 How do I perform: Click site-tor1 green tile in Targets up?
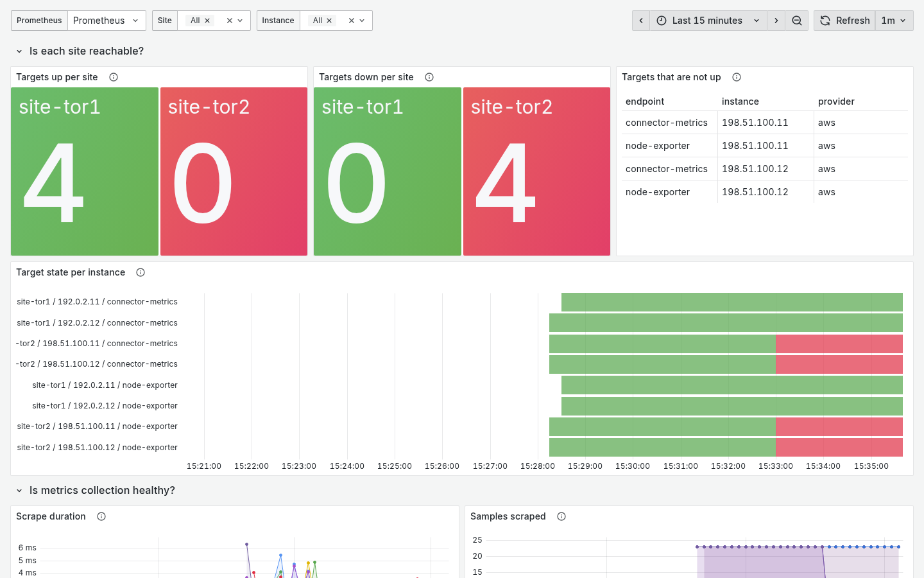[x=85, y=171]
